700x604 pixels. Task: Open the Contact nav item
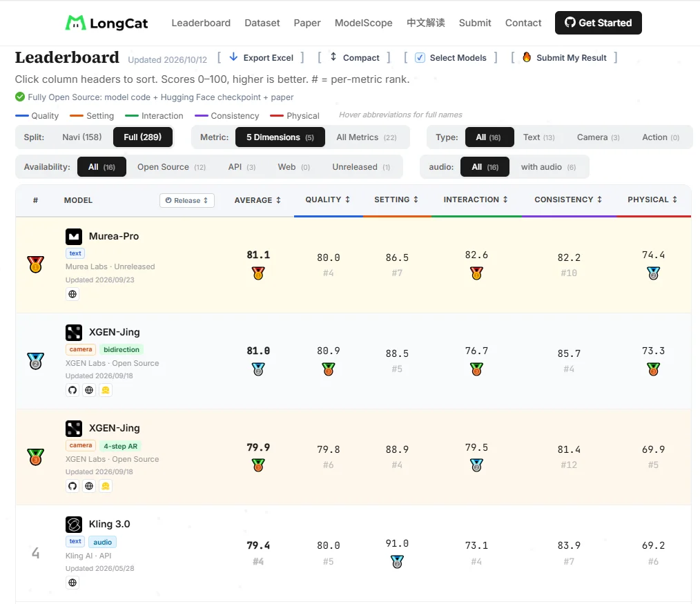[x=523, y=23]
